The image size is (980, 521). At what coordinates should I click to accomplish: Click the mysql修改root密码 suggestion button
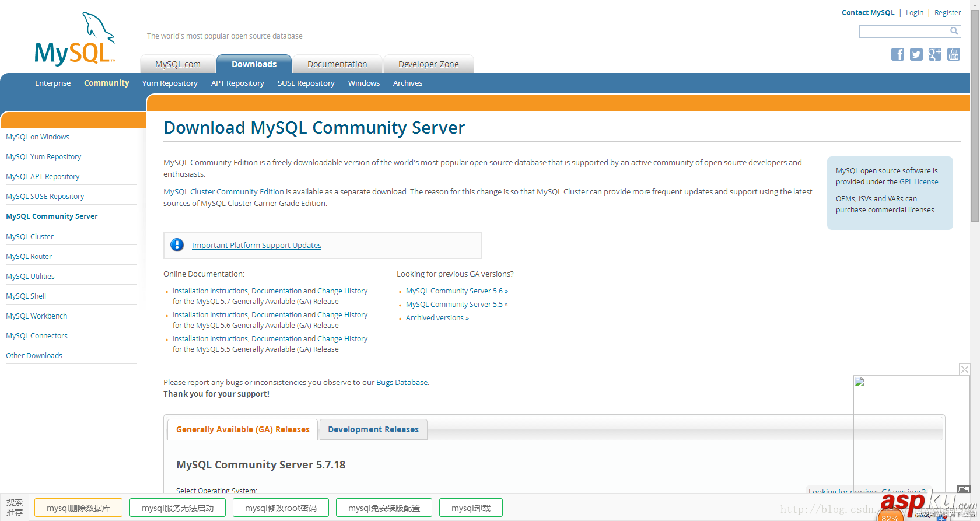pyautogui.click(x=281, y=508)
